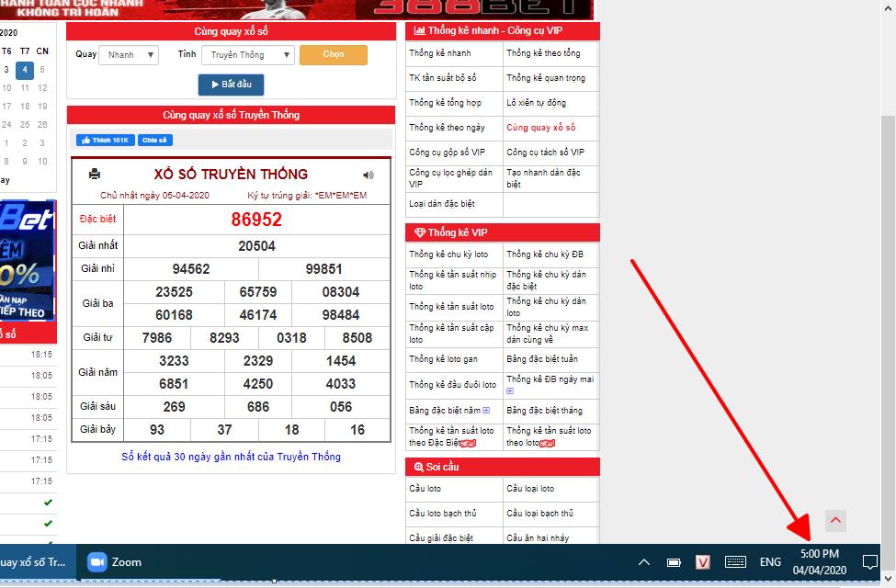Open the touch keyboard tray icon
The image size is (896, 588).
pos(734,562)
